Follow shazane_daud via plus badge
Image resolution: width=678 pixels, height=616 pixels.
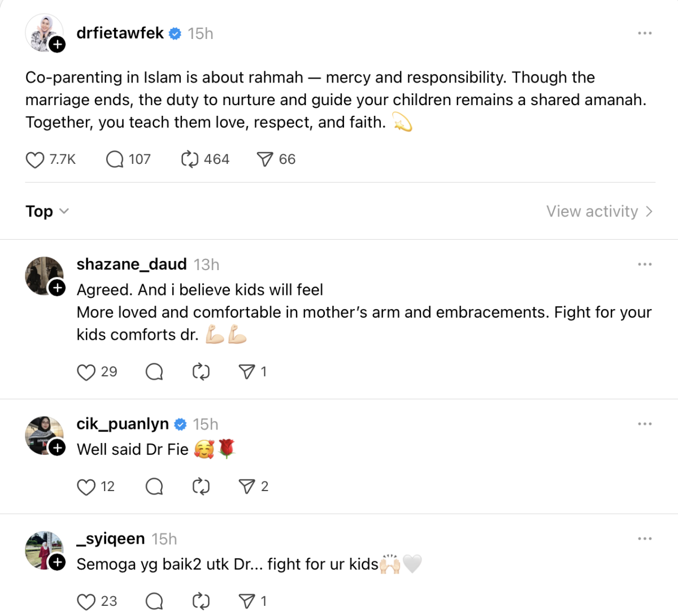(x=58, y=288)
